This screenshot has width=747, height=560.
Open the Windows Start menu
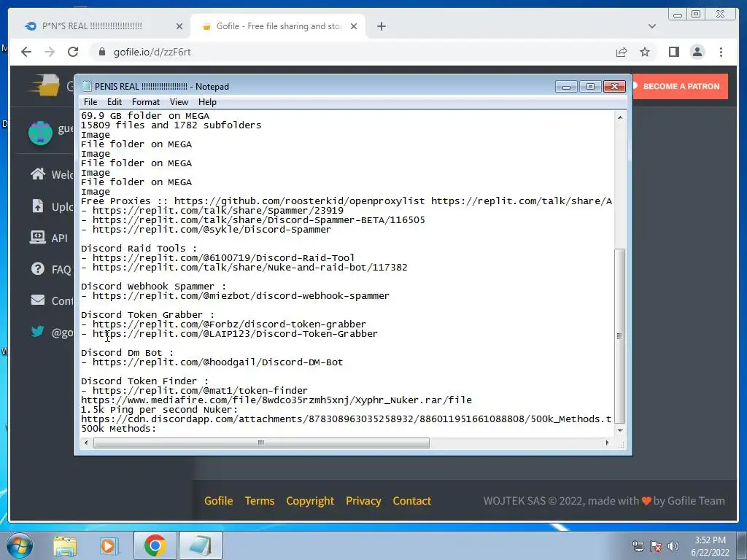[20, 545]
